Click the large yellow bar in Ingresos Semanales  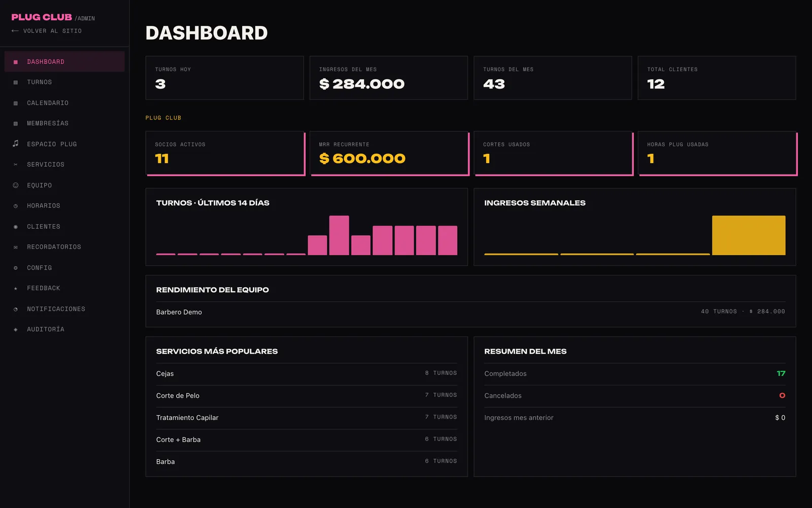pyautogui.click(x=749, y=235)
